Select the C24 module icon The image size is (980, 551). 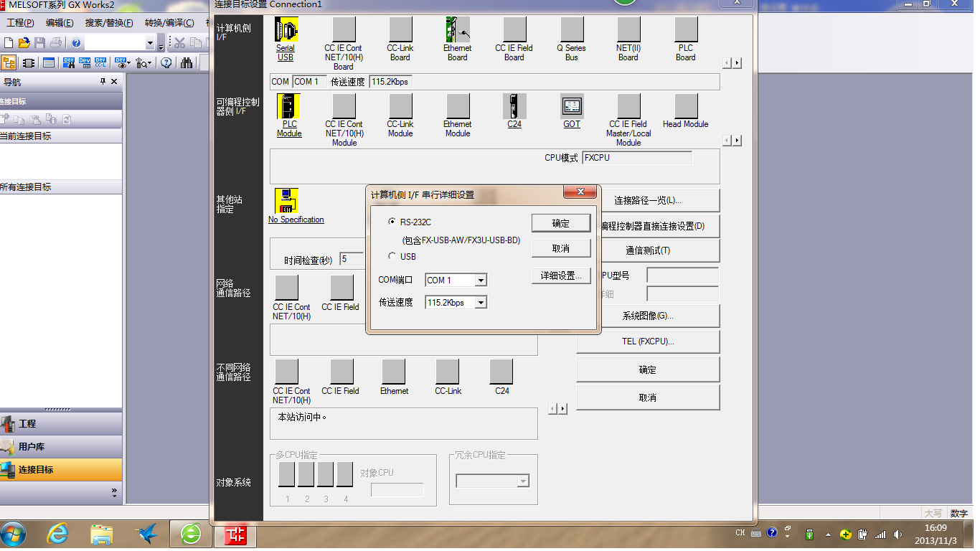click(514, 106)
